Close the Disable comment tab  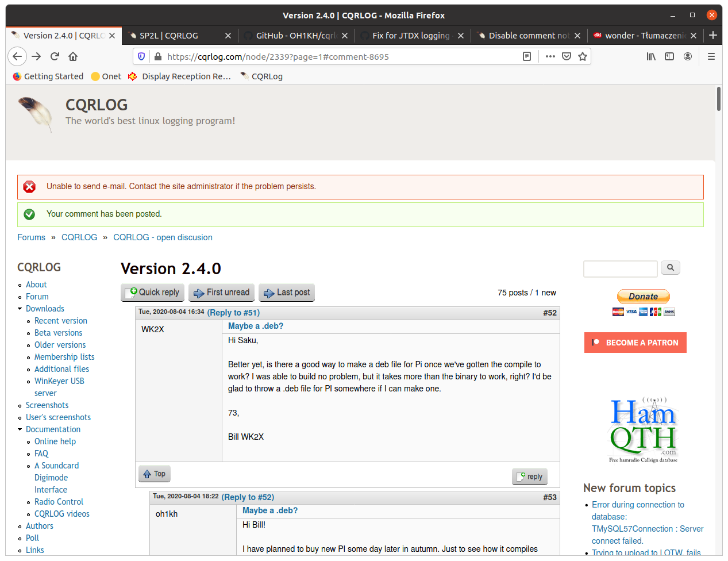click(577, 36)
